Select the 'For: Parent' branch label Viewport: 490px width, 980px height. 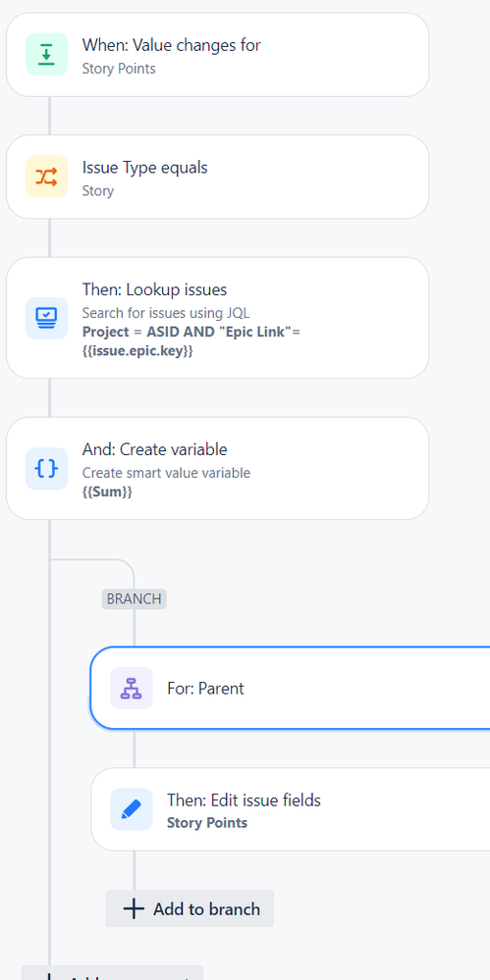pos(205,688)
